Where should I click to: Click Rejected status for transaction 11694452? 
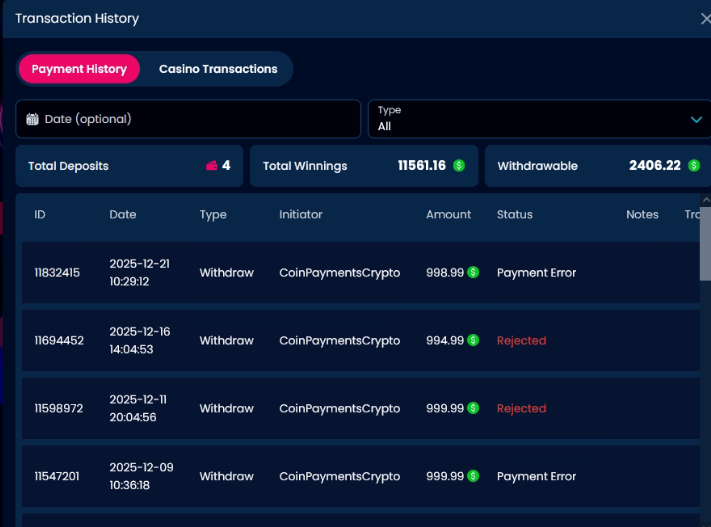(x=521, y=340)
